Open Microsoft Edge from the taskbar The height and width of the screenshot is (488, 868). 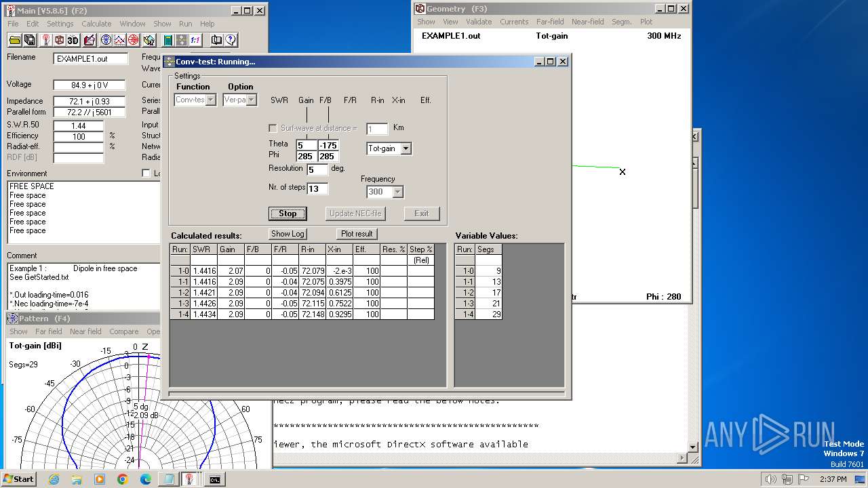pos(146,479)
